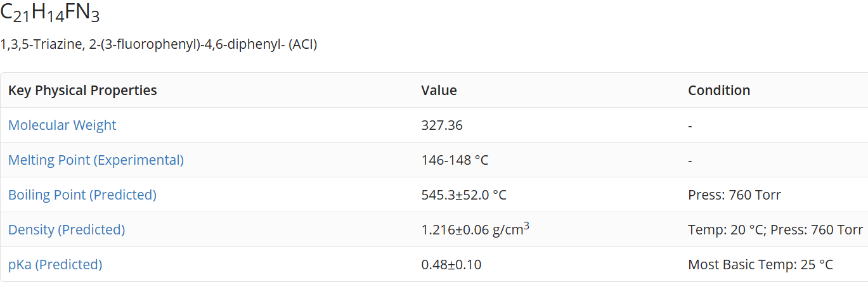Click the Most Basic Temp: 25 °C condition
Viewport: 868px width, 287px height.
pyautogui.click(x=760, y=265)
